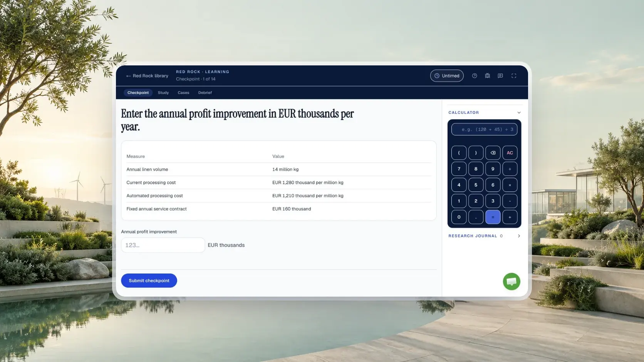Click calculator digit 4
The image size is (644, 362).
459,185
